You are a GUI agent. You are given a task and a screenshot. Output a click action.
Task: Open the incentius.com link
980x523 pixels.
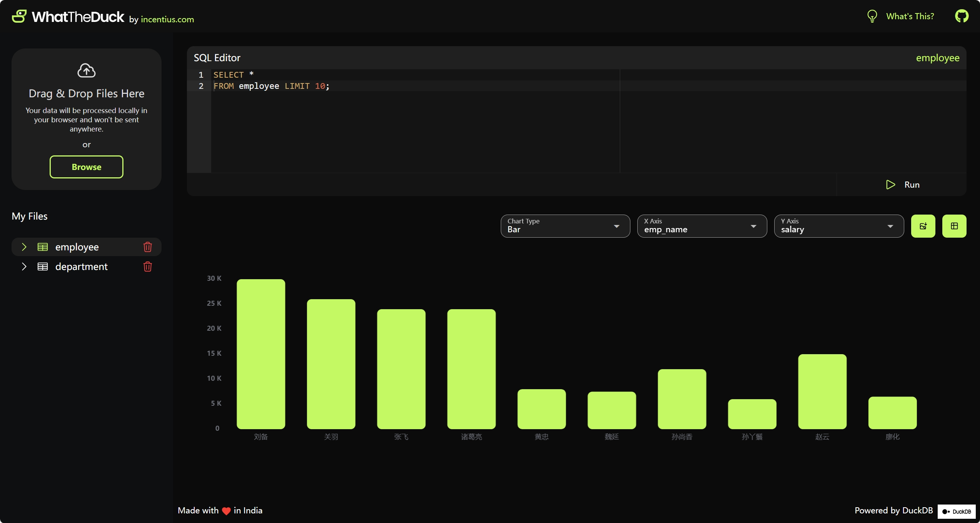[x=167, y=19]
